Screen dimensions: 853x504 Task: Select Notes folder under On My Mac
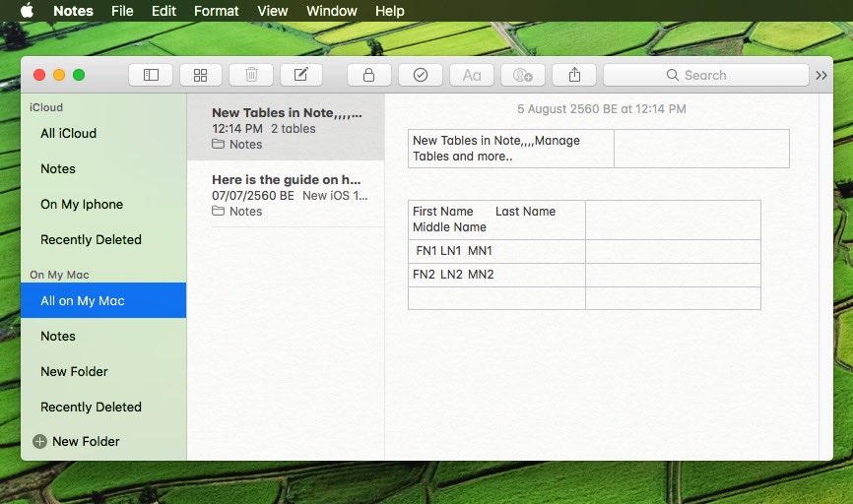103,336
